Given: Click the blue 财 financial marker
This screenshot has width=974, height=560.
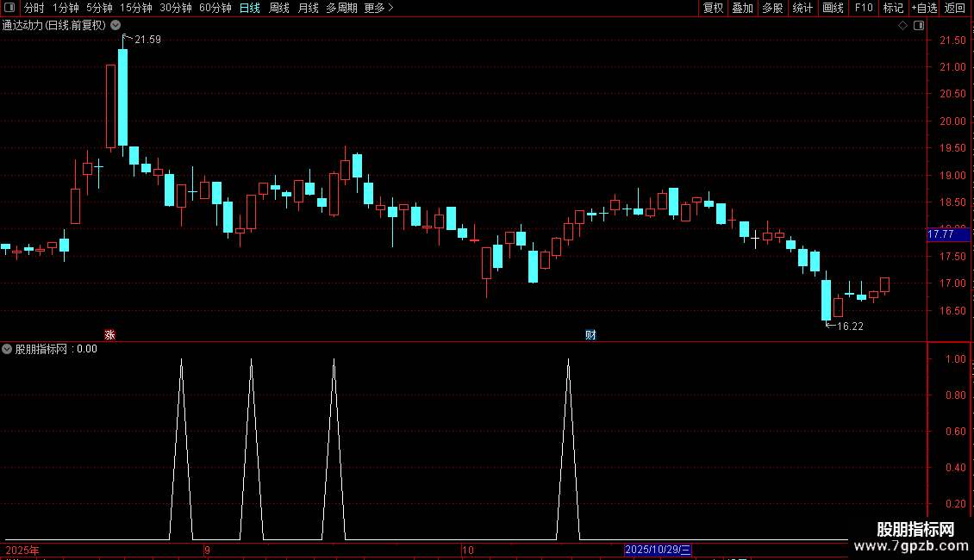Looking at the screenshot, I should (590, 334).
